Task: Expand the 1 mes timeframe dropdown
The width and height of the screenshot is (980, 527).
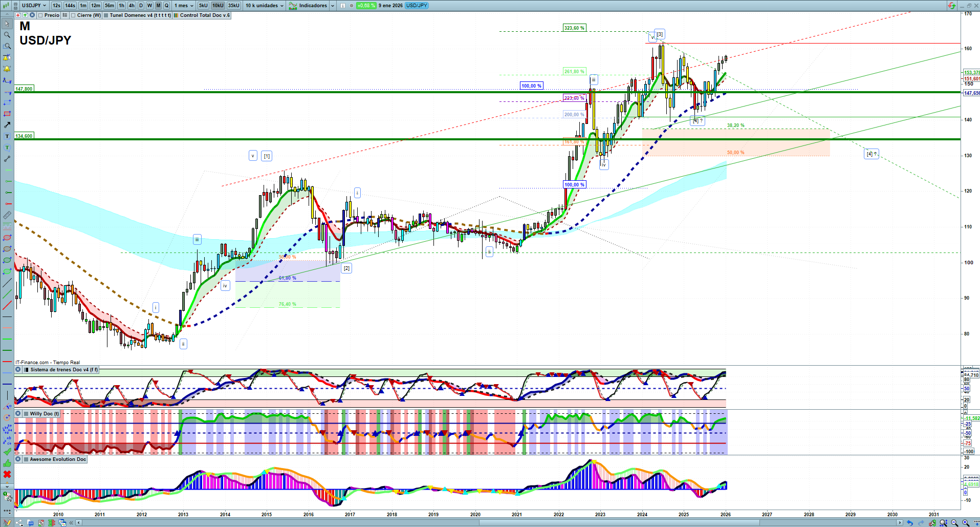Action: [184, 5]
